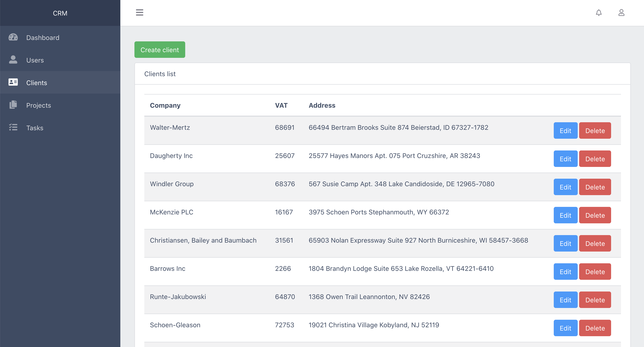This screenshot has width=644, height=347.
Task: Open the notifications bell icon
Action: pos(598,12)
